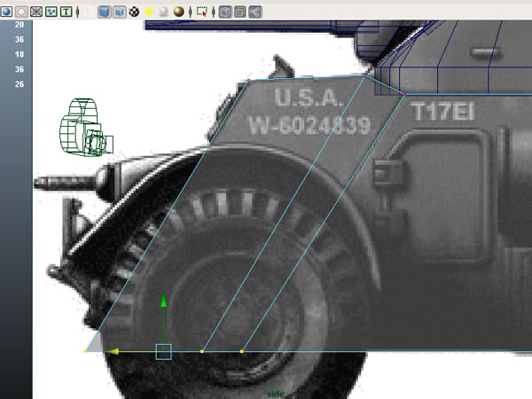
Task: Click the 'side' camera label
Action: (x=275, y=394)
